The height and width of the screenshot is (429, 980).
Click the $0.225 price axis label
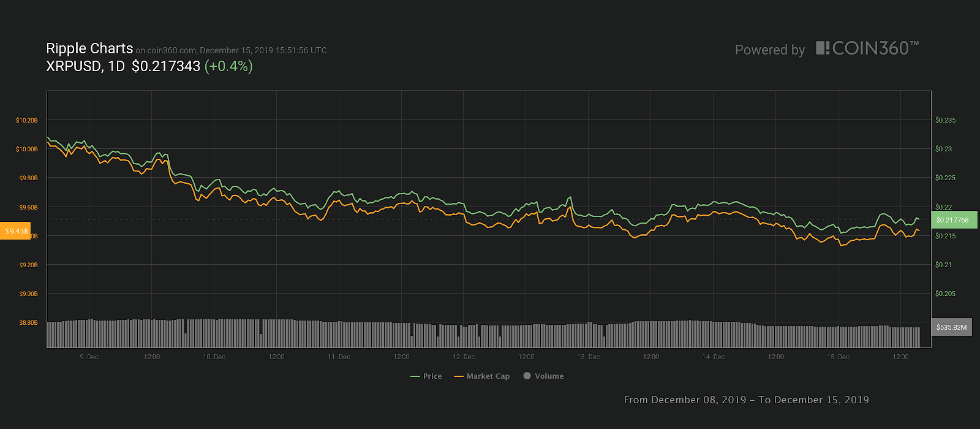[x=945, y=178]
